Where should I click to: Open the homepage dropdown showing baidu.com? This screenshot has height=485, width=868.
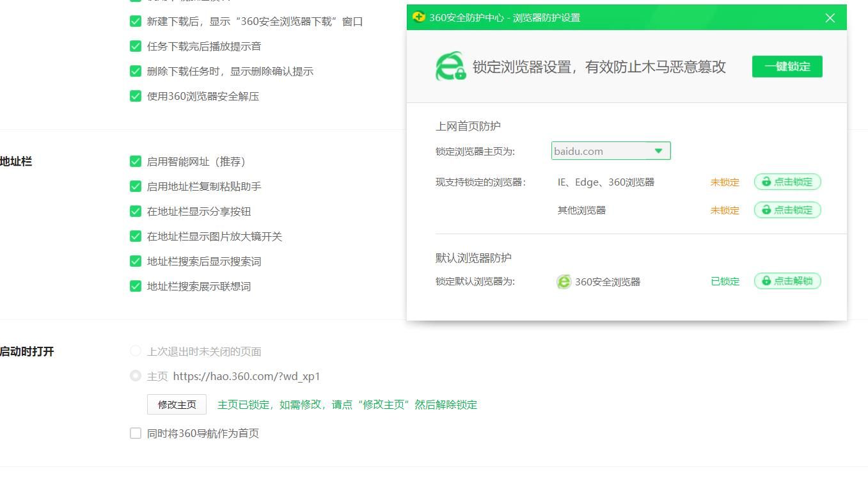[x=611, y=151]
